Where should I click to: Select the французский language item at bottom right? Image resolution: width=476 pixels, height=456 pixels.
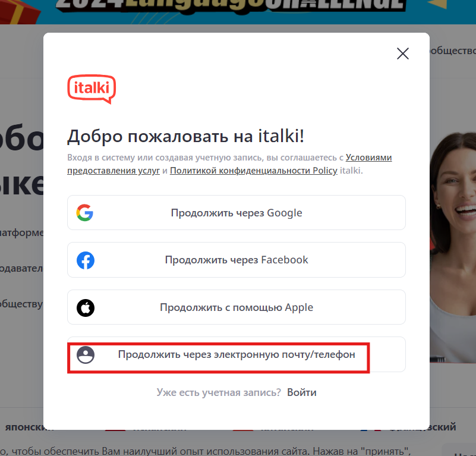(x=443, y=427)
